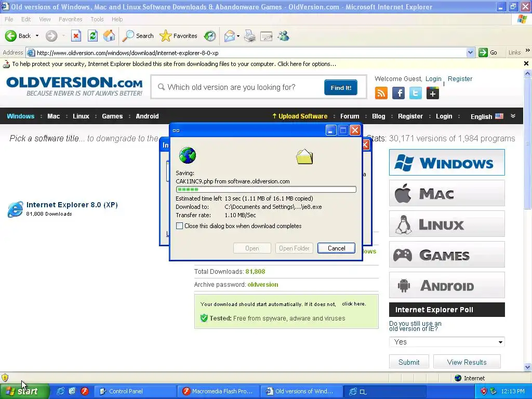Image resolution: width=532 pixels, height=399 pixels.
Task: Close the information bar with X
Action: [526, 63]
